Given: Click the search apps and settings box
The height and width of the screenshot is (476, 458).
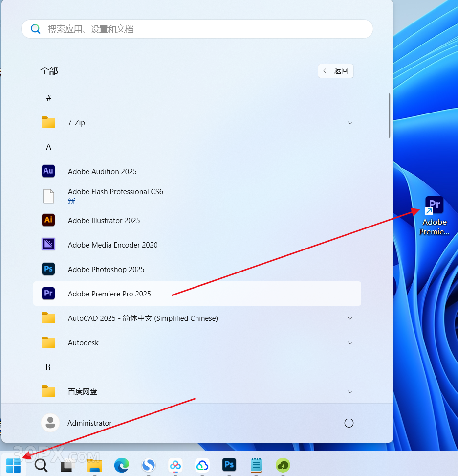Looking at the screenshot, I should [197, 29].
